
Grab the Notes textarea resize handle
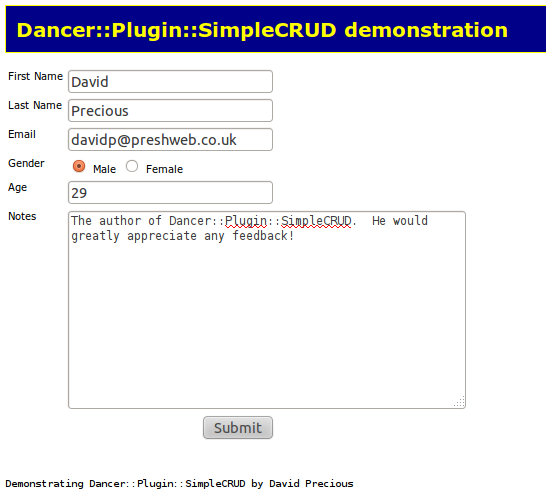pyautogui.click(x=460, y=402)
